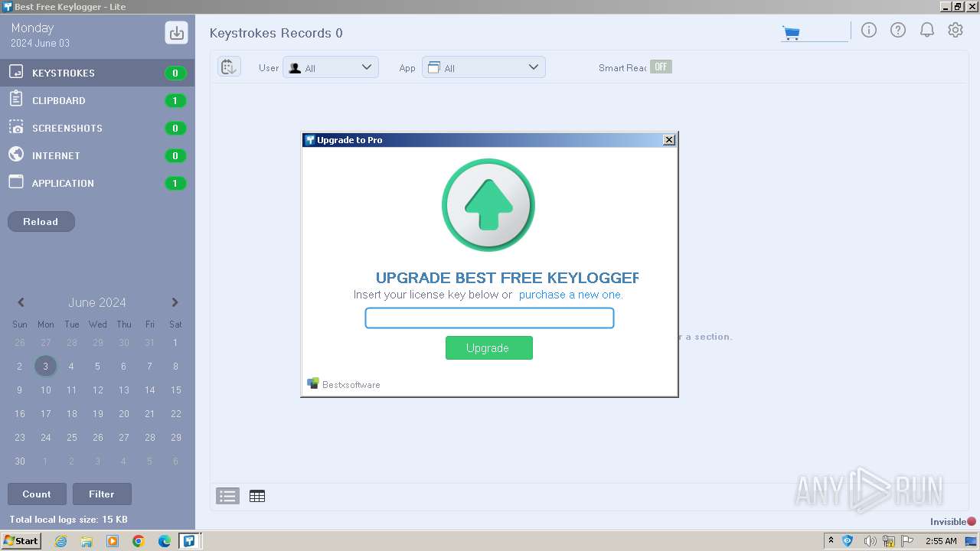
Task: Open Chrome from the taskbar
Action: [139, 541]
